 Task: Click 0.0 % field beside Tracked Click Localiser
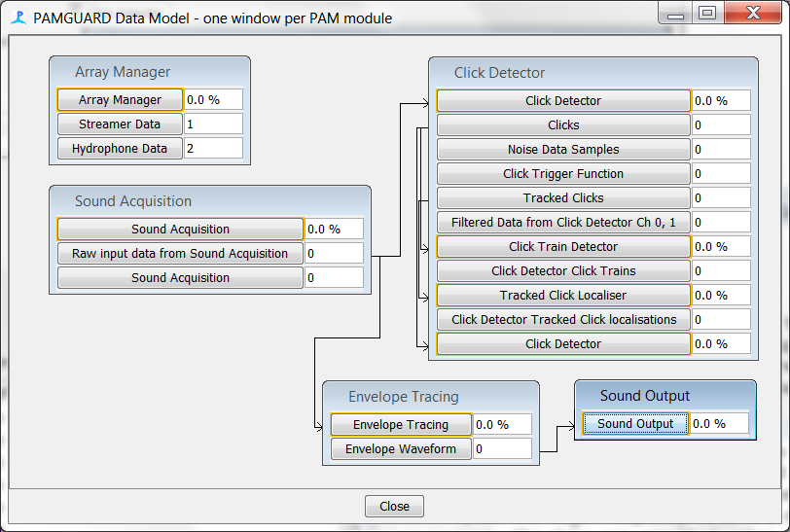tap(721, 295)
